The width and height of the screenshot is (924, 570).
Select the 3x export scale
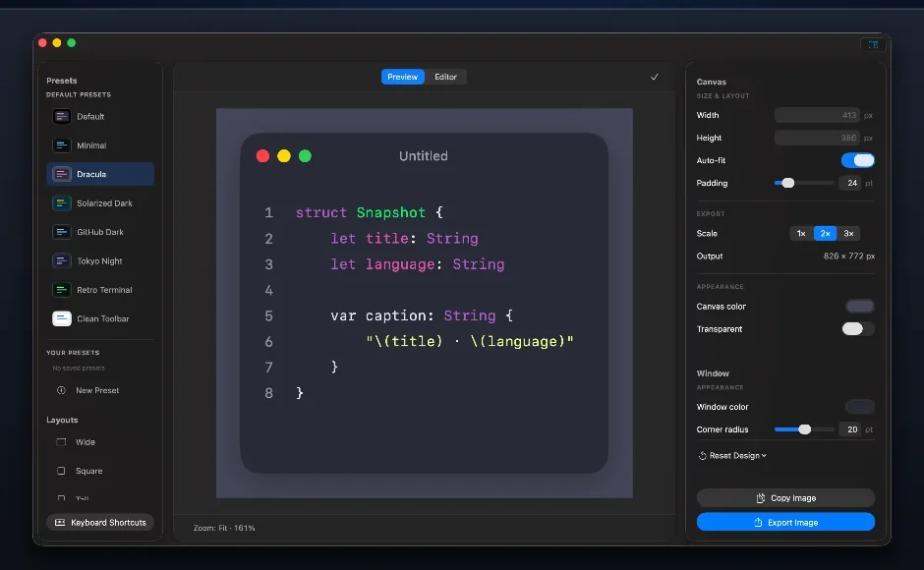848,234
